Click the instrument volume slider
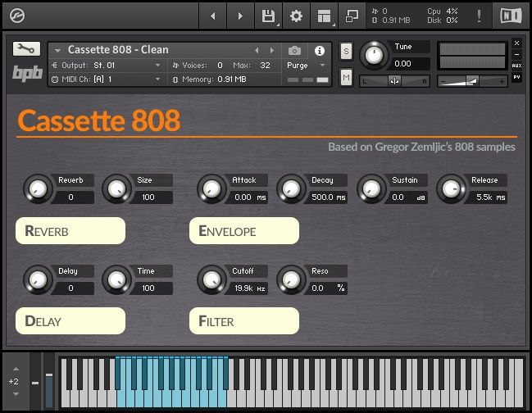The width and height of the screenshot is (532, 413). (472, 81)
